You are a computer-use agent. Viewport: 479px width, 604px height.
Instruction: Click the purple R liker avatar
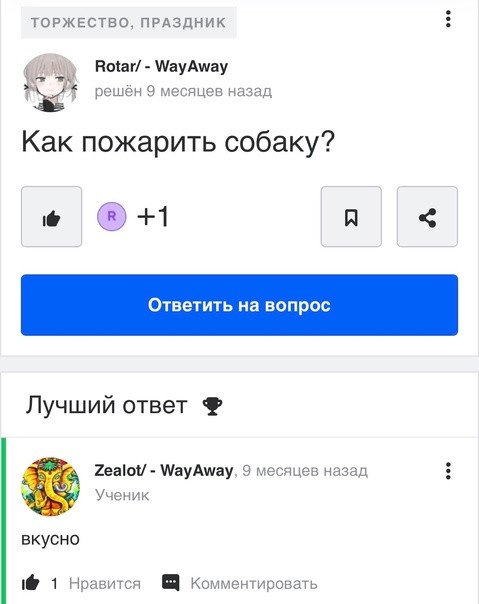(x=112, y=216)
